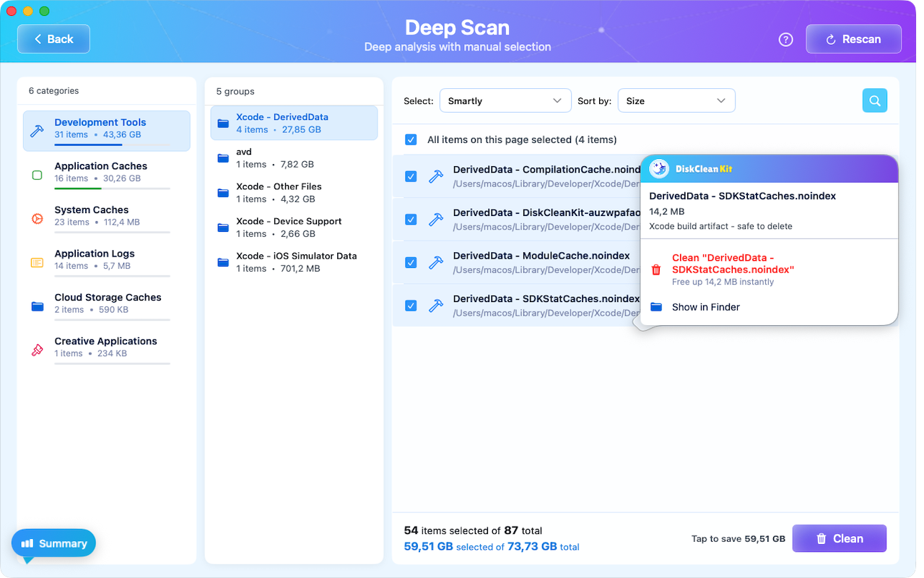Screen dimensions: 924x578
Task: Click the Back button
Action: pyautogui.click(x=53, y=38)
